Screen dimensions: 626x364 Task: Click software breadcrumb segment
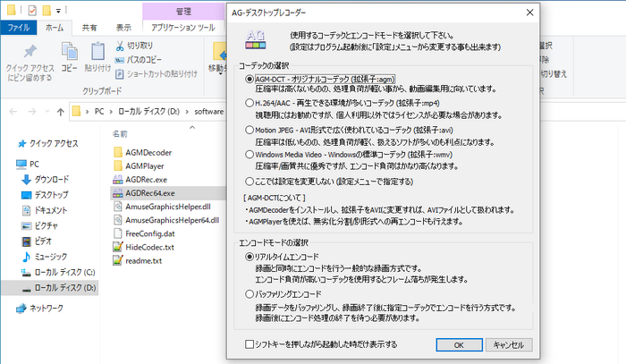coord(208,112)
